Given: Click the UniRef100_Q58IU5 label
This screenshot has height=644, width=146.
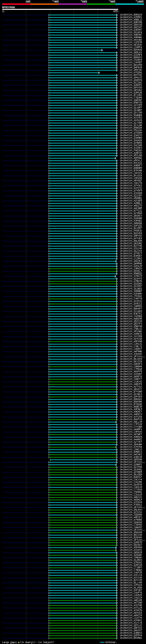Looking at the screenshot, I should click(x=131, y=25).
